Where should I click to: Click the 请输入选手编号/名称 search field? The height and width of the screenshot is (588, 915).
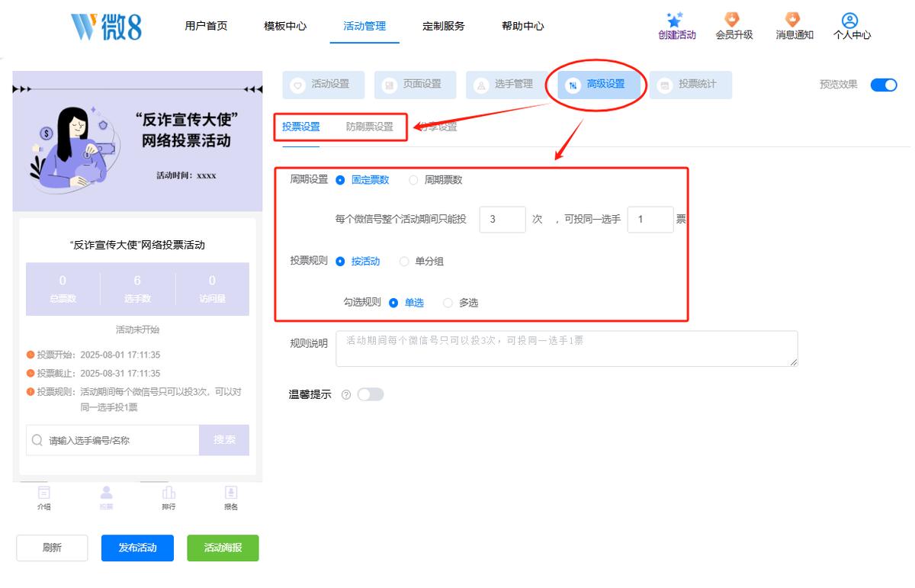[x=113, y=440]
